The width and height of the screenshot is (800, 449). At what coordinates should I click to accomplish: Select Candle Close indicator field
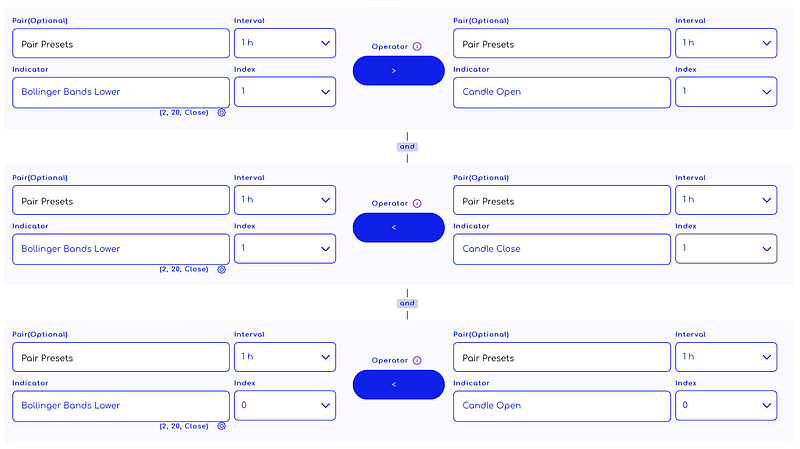(x=562, y=249)
